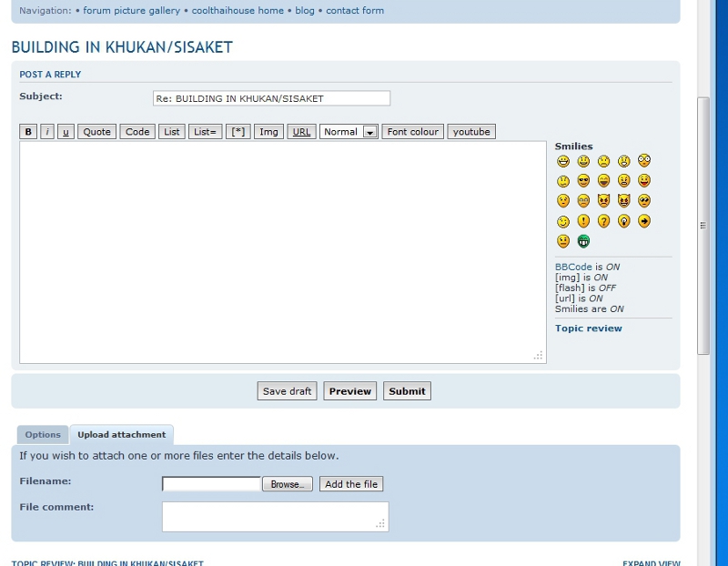
Task: Toggle underline formatting with u button
Action: (x=66, y=132)
